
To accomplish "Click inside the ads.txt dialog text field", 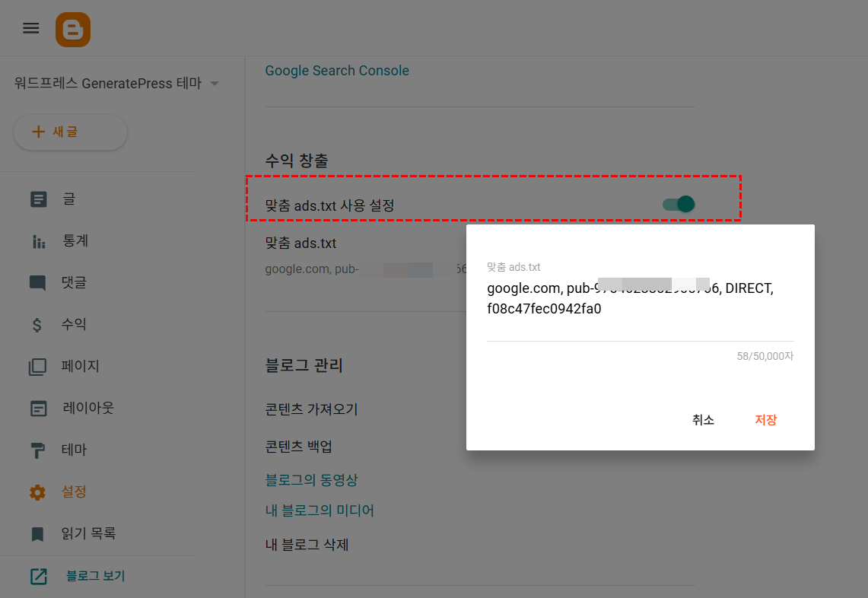I will tap(641, 299).
